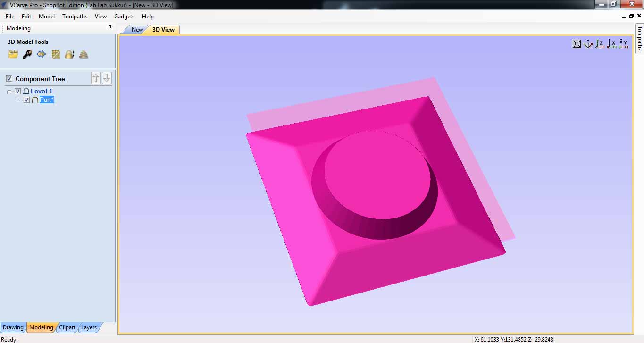Switch to the New 2D view tab

click(x=137, y=30)
